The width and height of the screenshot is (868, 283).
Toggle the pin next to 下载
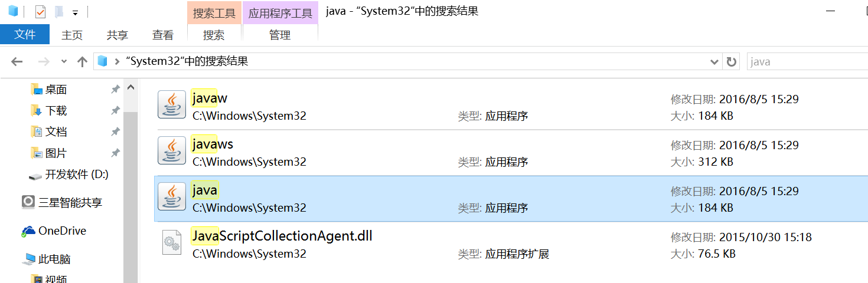(x=115, y=111)
